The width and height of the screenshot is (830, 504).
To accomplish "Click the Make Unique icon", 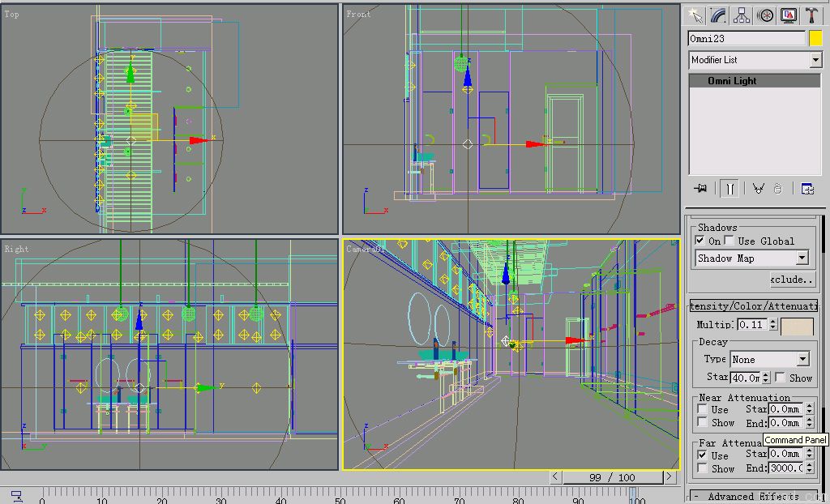I will (x=759, y=187).
